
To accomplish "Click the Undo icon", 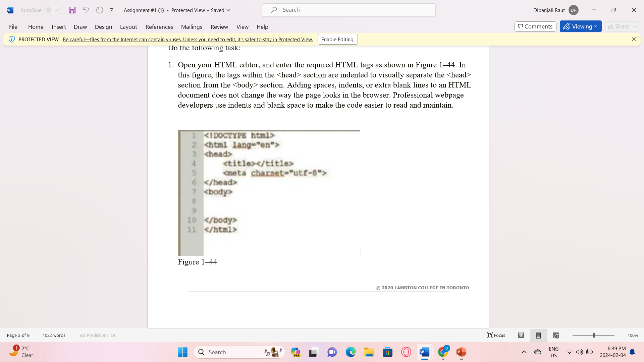I will 86,10.
